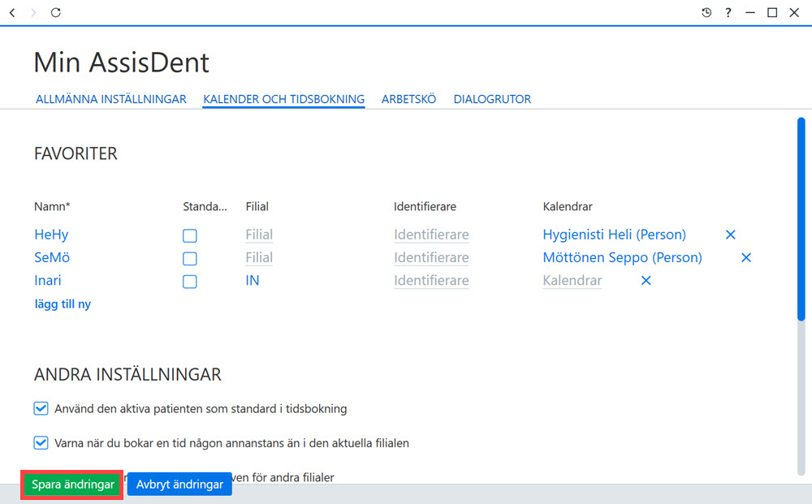Click the blue vertical scrollbar
Screen dimensions: 812x504
[x=801, y=219]
